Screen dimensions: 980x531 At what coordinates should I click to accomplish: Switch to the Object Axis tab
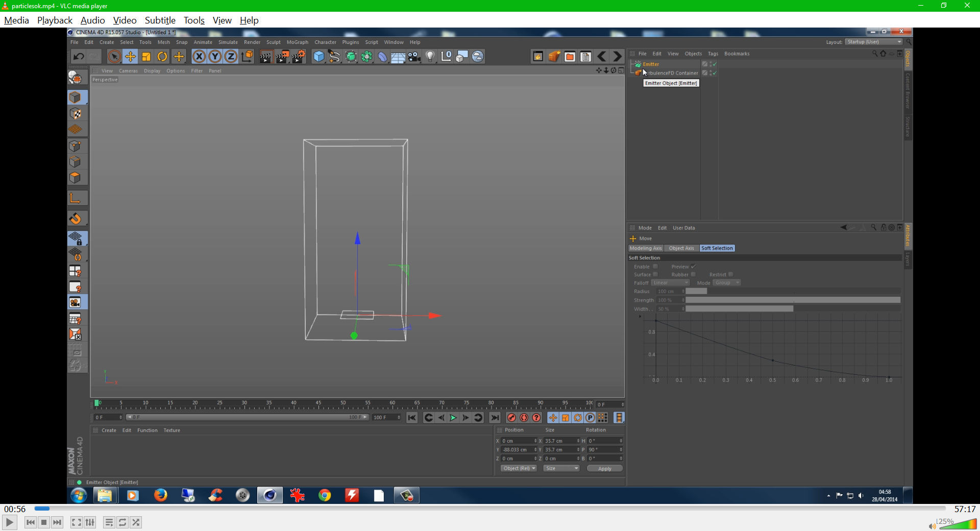681,248
